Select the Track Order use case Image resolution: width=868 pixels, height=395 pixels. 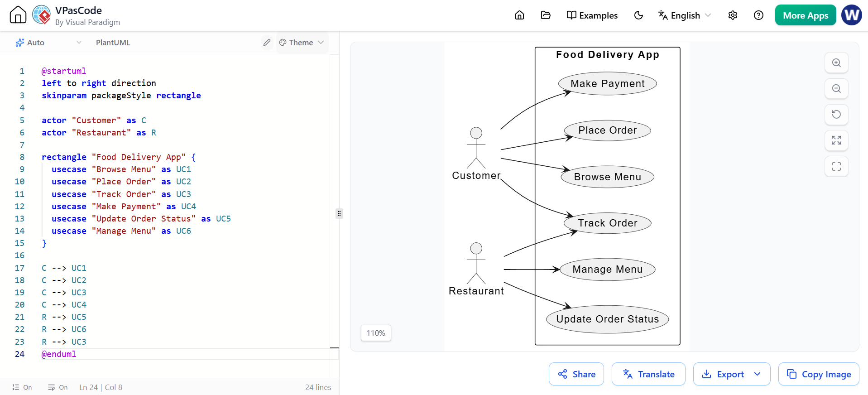pyautogui.click(x=608, y=223)
